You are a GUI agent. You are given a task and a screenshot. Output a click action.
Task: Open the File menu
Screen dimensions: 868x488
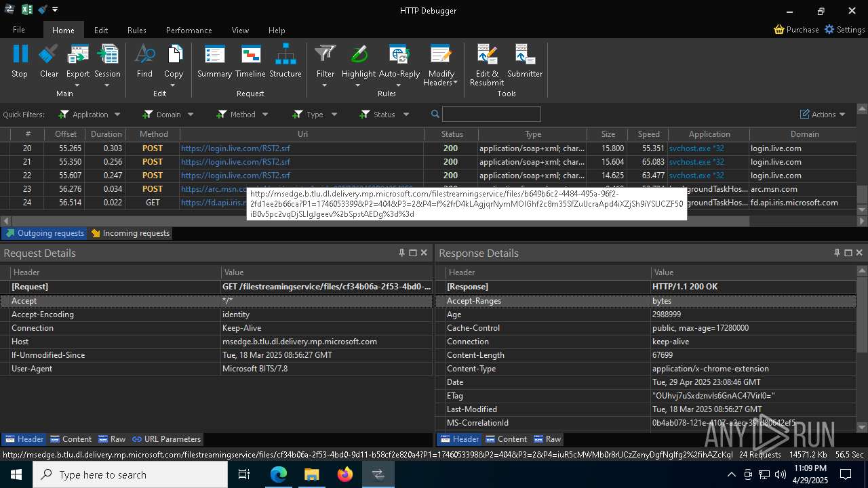click(x=19, y=30)
